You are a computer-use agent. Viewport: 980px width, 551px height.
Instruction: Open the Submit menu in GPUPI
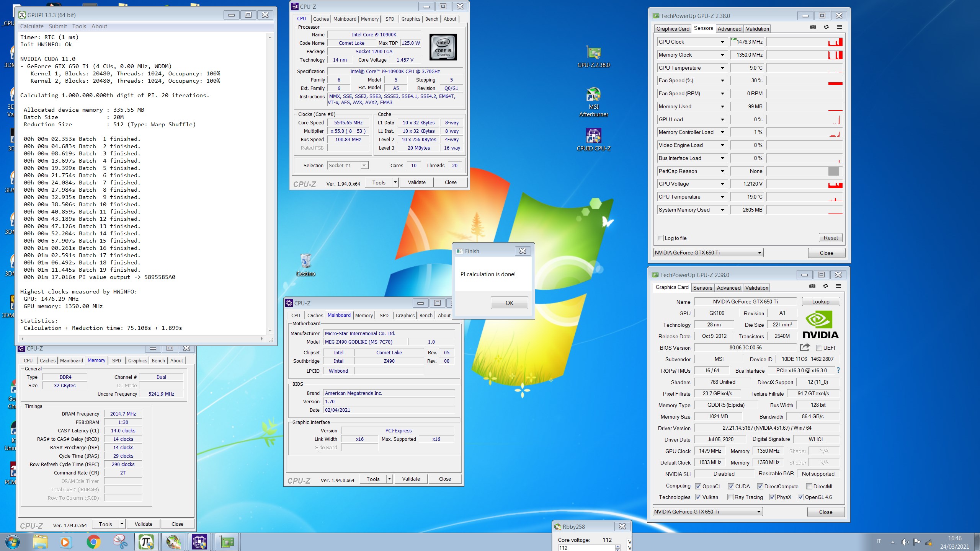pos(58,26)
